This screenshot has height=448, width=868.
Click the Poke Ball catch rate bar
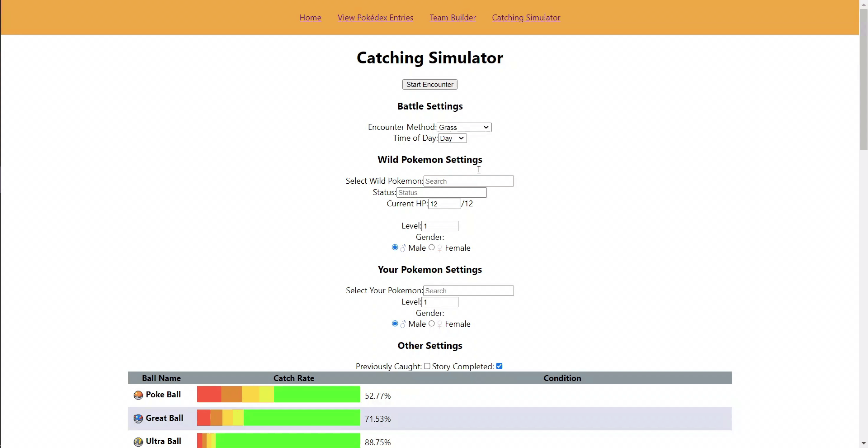278,394
